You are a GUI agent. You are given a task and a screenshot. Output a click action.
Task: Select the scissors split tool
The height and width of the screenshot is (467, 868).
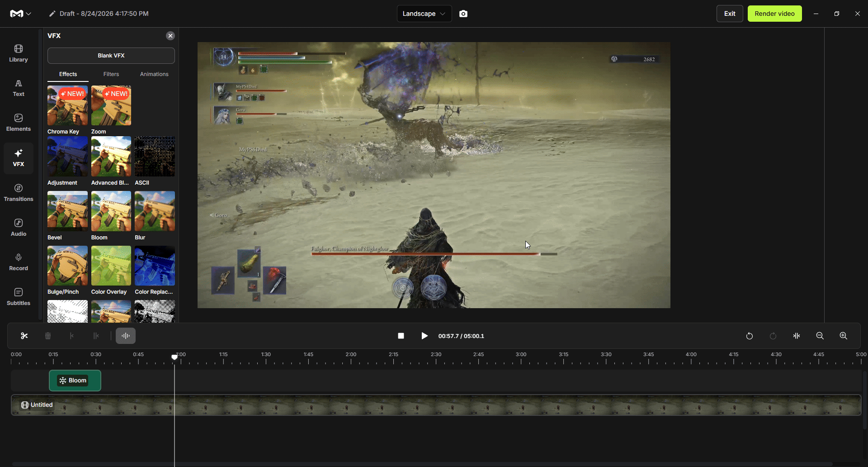click(x=24, y=336)
